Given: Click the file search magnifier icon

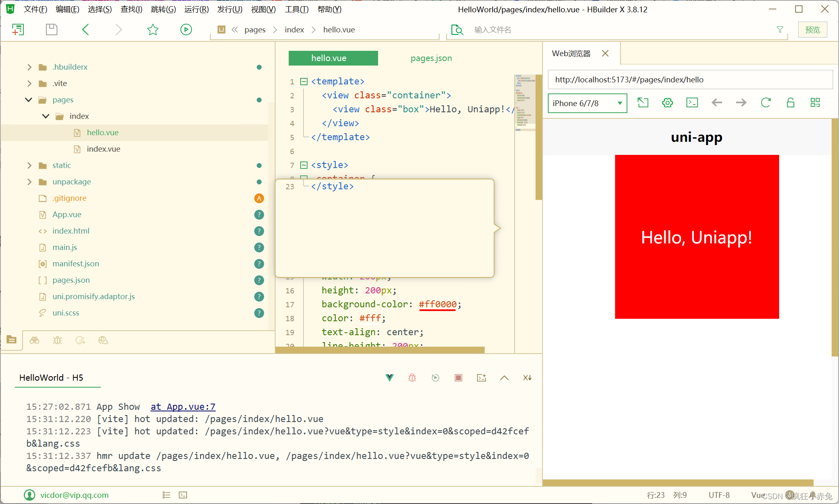Looking at the screenshot, I should pyautogui.click(x=457, y=30).
